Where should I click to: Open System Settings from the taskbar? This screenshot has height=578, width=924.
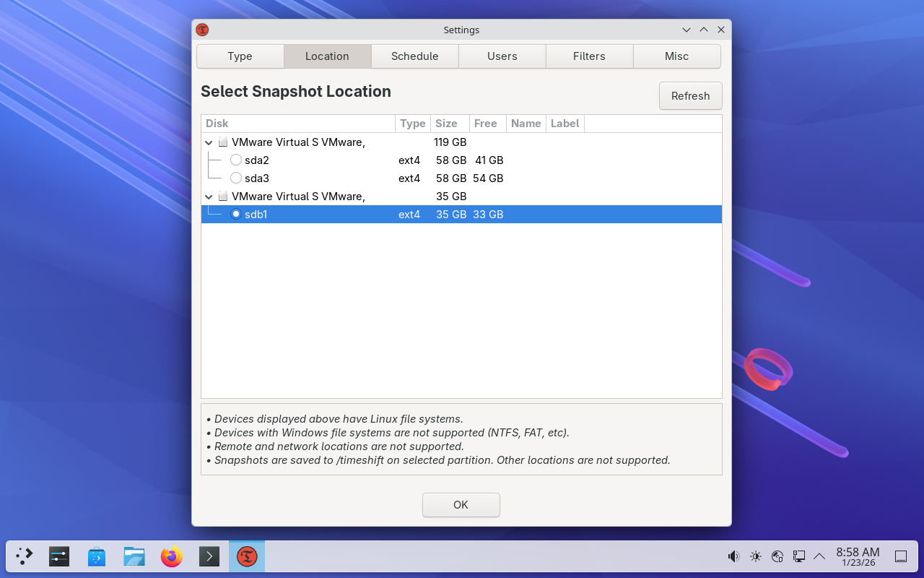[59, 556]
